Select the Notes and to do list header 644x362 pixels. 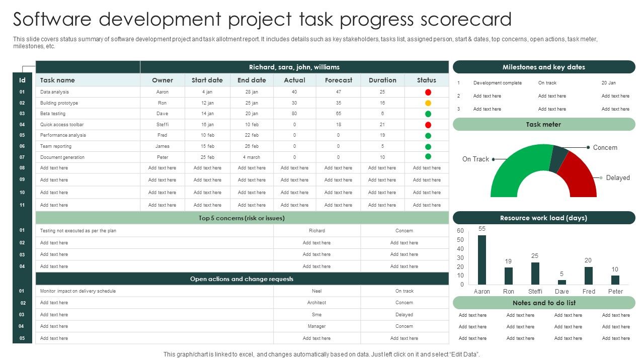544,303
